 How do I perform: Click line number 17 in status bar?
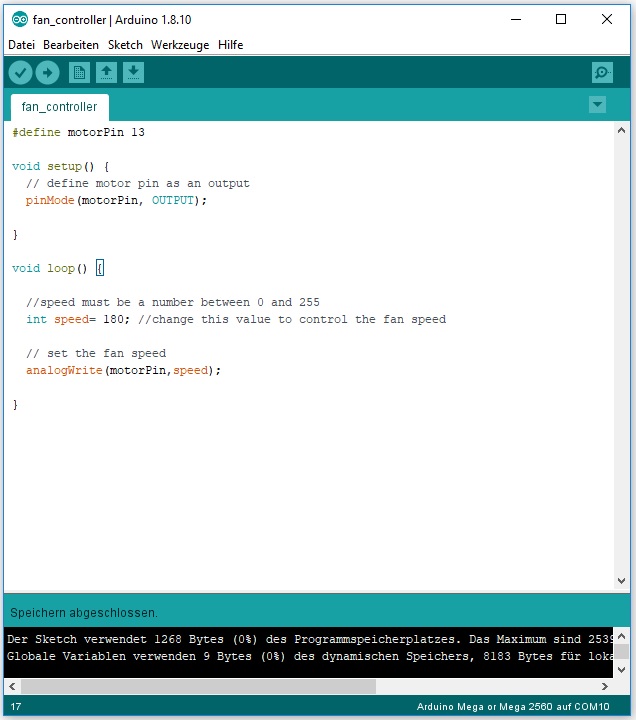[16, 707]
